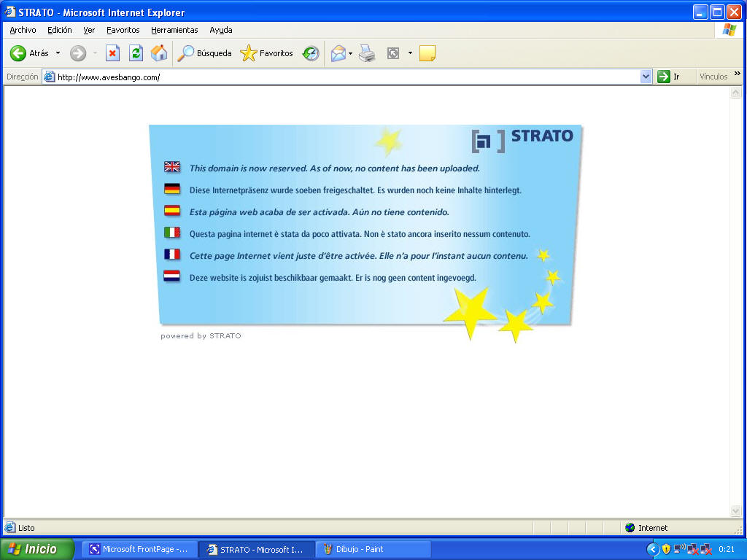The image size is (747, 560).
Task: Click the Ir go button
Action: (668, 77)
